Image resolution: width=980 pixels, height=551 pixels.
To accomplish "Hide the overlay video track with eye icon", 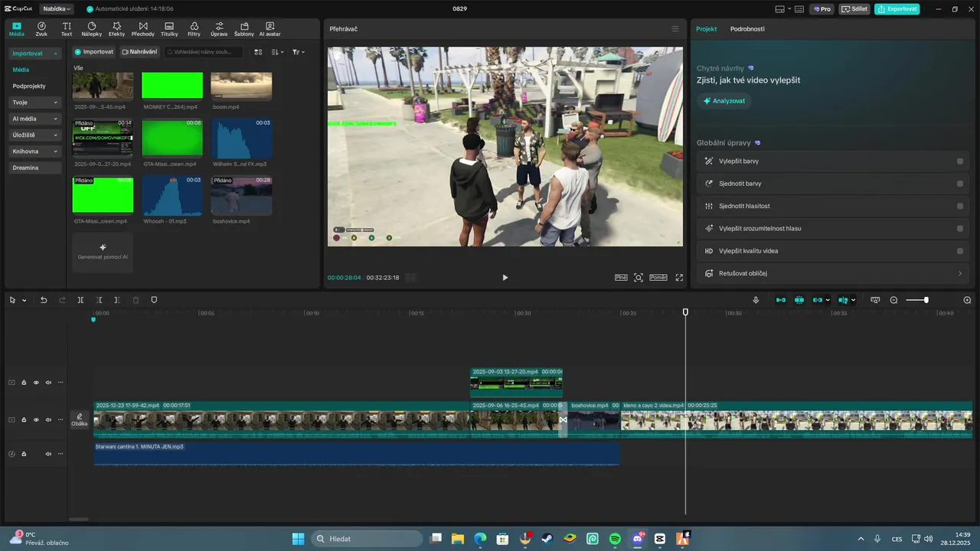I will [36, 383].
